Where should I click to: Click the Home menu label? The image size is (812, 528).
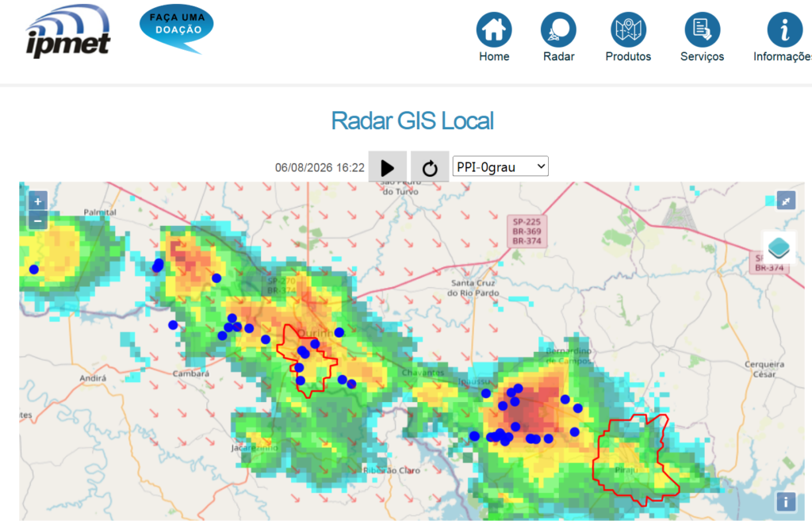tap(494, 56)
